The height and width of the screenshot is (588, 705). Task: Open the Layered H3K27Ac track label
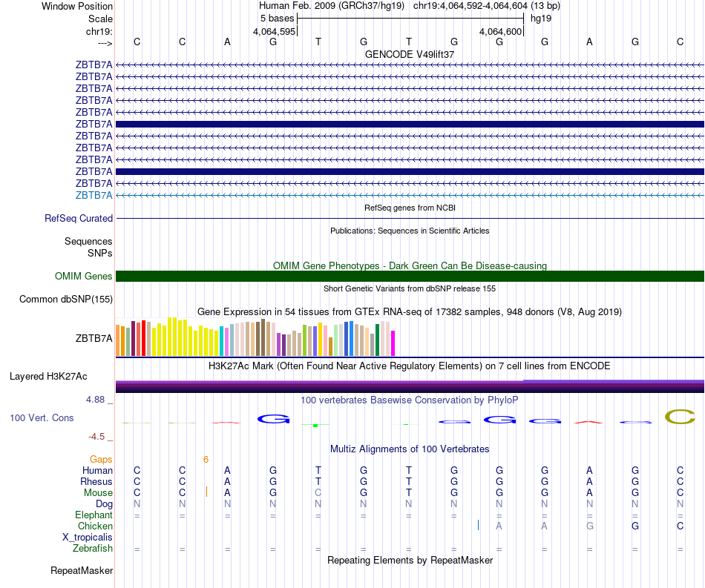click(48, 377)
